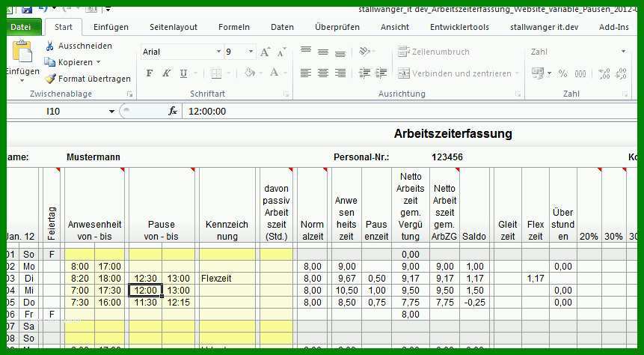
Task: Switch to the Seitenlayout tab
Action: pyautogui.click(x=174, y=27)
